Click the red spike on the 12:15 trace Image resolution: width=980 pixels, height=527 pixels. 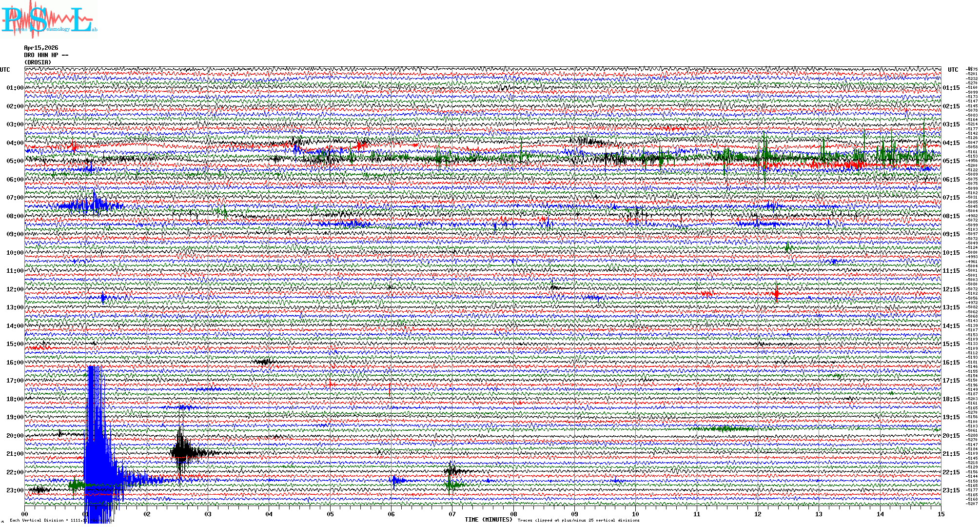[776, 293]
